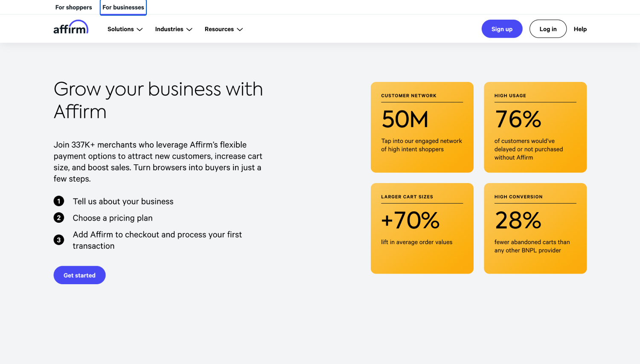This screenshot has height=364, width=640.
Task: Select the Larger Cart Sizes +70% card
Action: pyautogui.click(x=422, y=228)
